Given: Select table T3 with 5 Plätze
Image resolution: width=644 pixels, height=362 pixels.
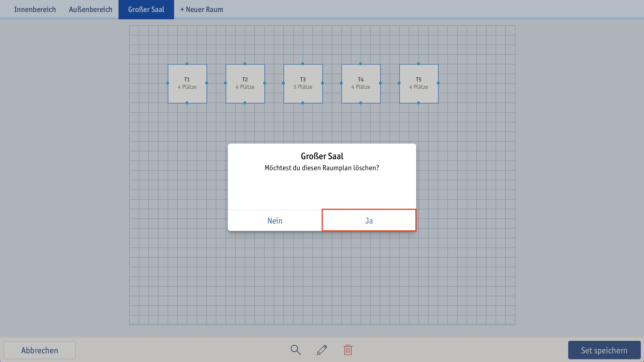Looking at the screenshot, I should [x=303, y=83].
